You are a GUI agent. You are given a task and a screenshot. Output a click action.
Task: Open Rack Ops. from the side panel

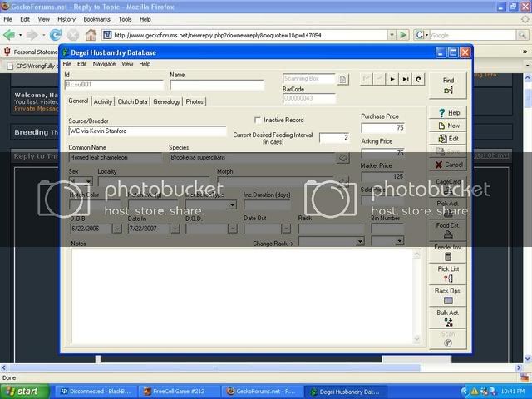point(448,295)
